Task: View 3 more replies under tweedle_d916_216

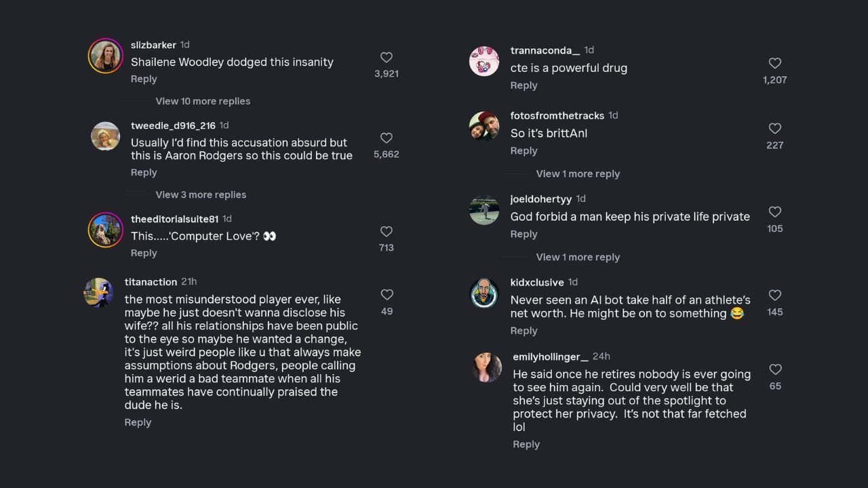Action: pos(201,195)
